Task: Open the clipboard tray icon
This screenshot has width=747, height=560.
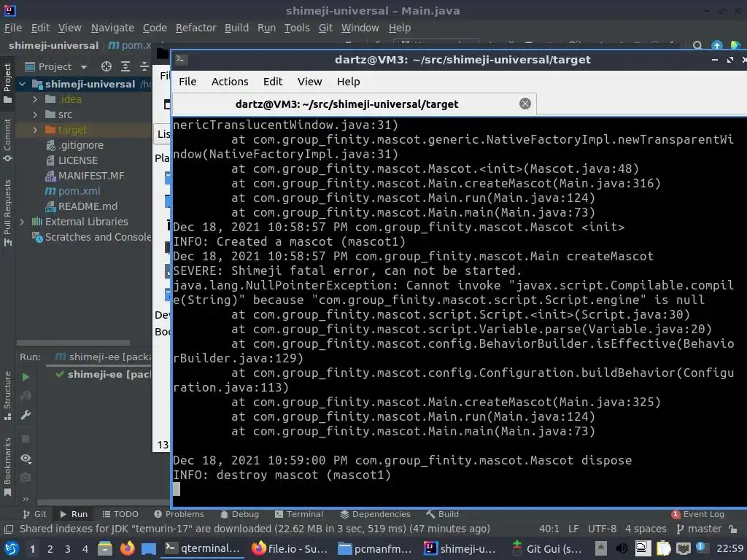Action: 663,549
